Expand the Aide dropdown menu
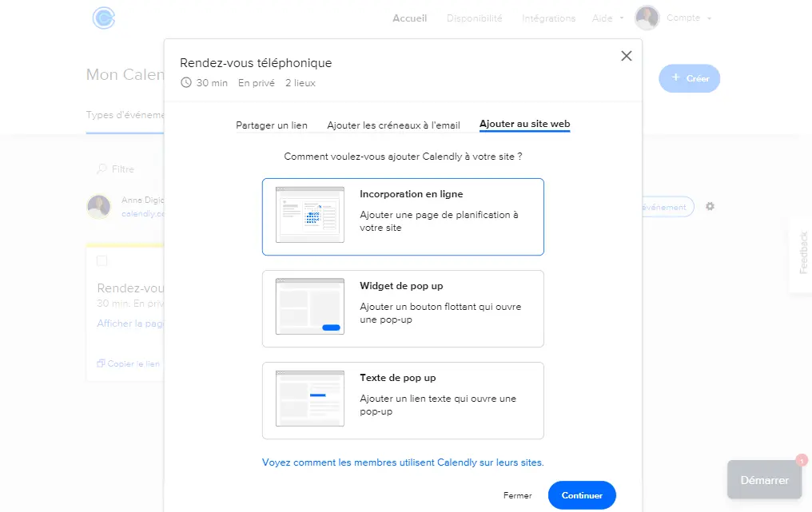812x512 pixels. (607, 18)
